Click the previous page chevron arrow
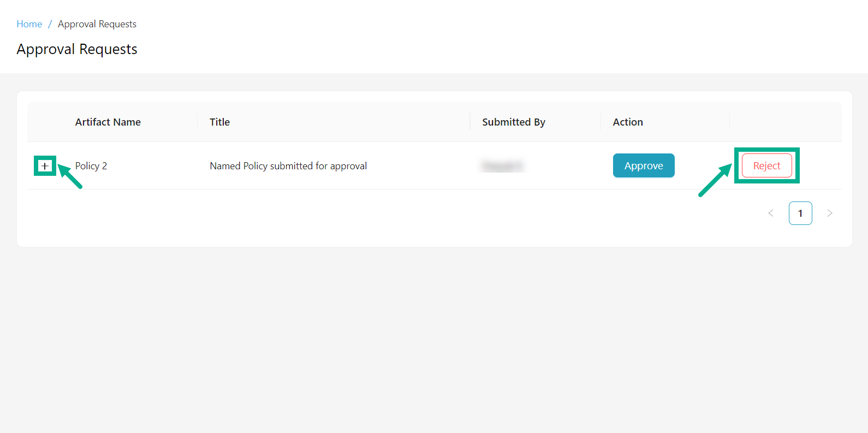This screenshot has height=433, width=868. (770, 213)
